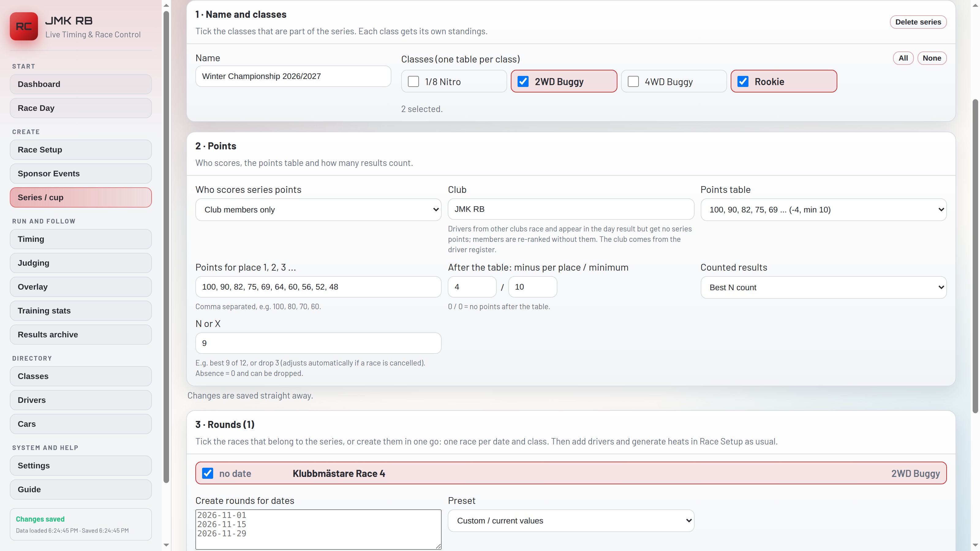Click the Delete series button
Viewport: 980px width, 551px height.
click(918, 22)
